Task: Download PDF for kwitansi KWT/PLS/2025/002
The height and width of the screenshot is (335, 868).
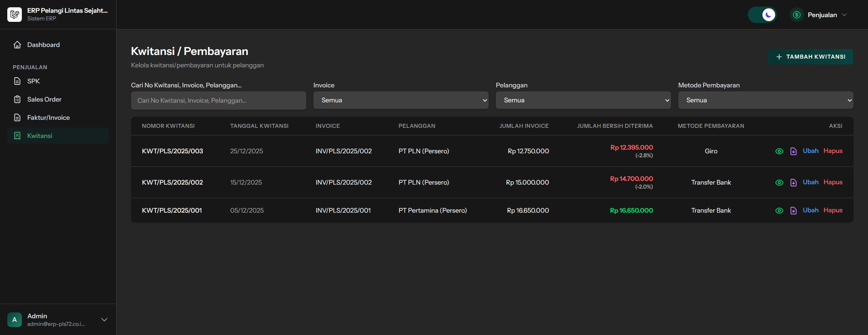Action: (793, 182)
